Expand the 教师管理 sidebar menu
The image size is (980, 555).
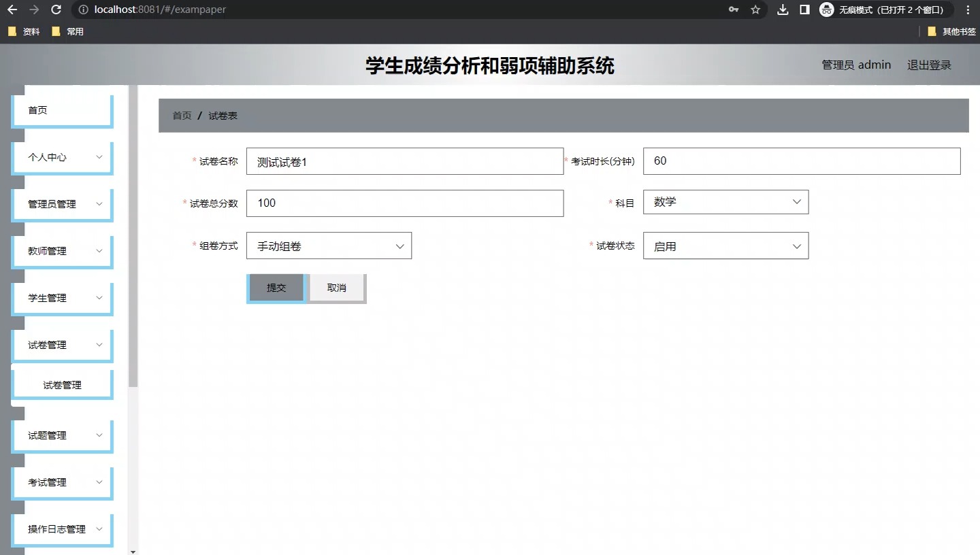[x=62, y=252]
